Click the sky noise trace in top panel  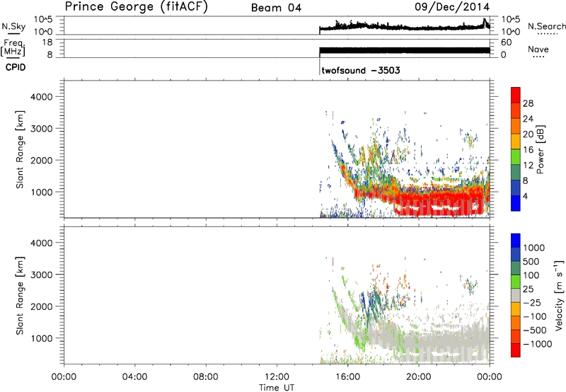[405, 27]
